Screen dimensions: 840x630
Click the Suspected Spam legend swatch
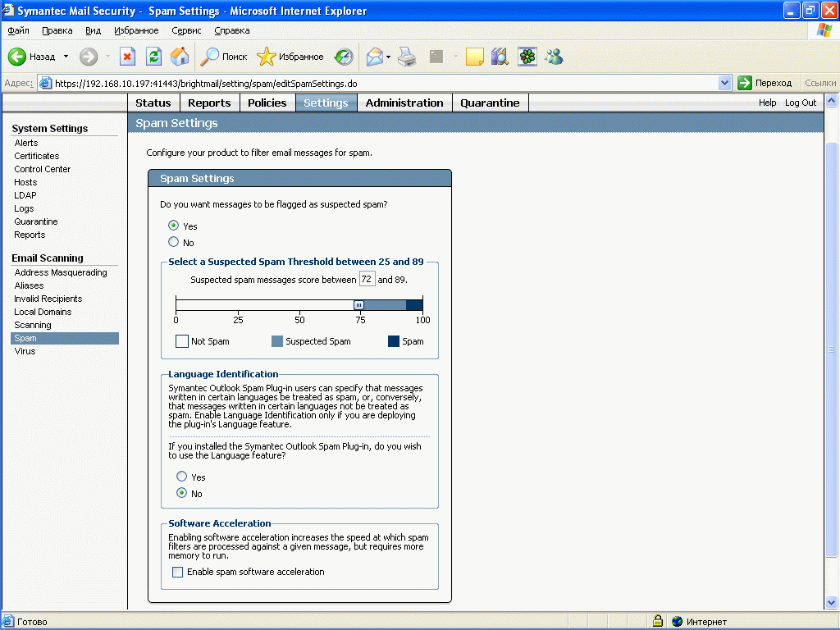[277, 341]
